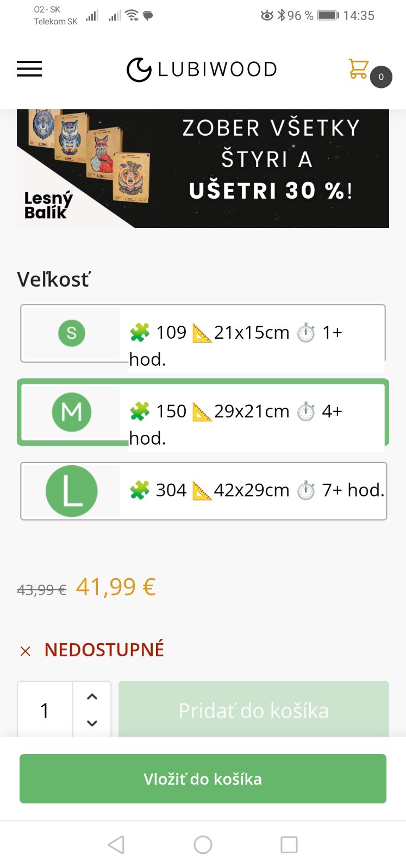Tap the green M size circle
This screenshot has width=406, height=868.
[x=72, y=412]
